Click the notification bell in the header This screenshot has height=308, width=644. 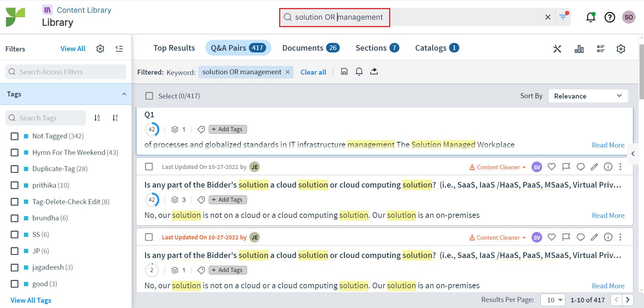click(590, 17)
